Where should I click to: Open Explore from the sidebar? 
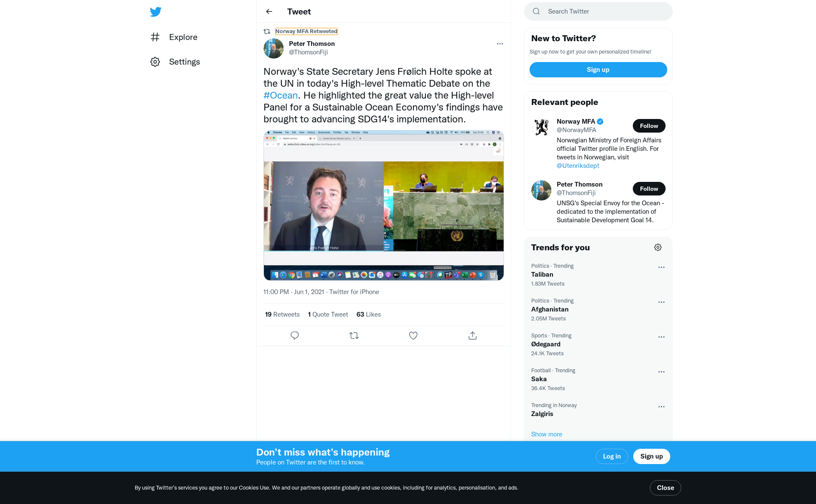point(174,37)
